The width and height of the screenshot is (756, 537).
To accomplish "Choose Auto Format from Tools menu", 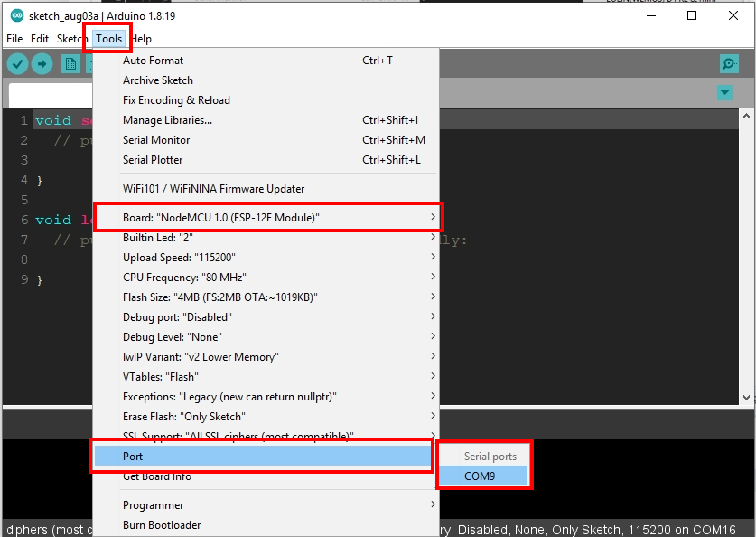I will (x=266, y=61).
